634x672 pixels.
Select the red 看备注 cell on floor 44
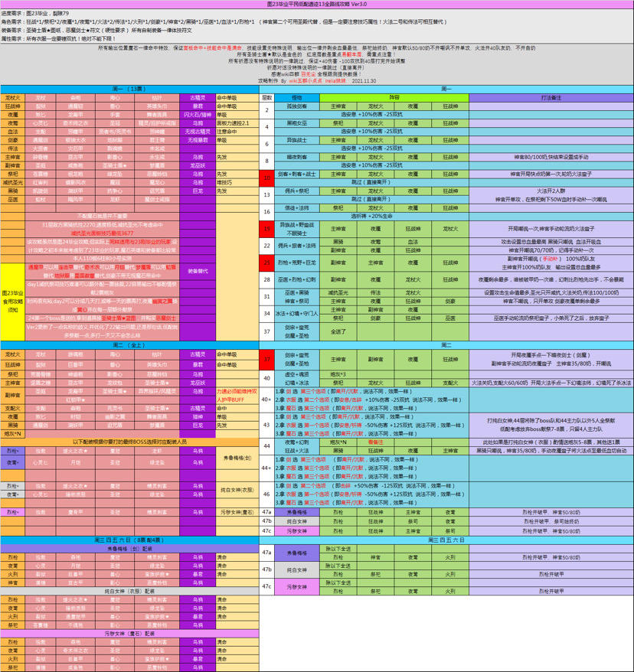[375, 442]
